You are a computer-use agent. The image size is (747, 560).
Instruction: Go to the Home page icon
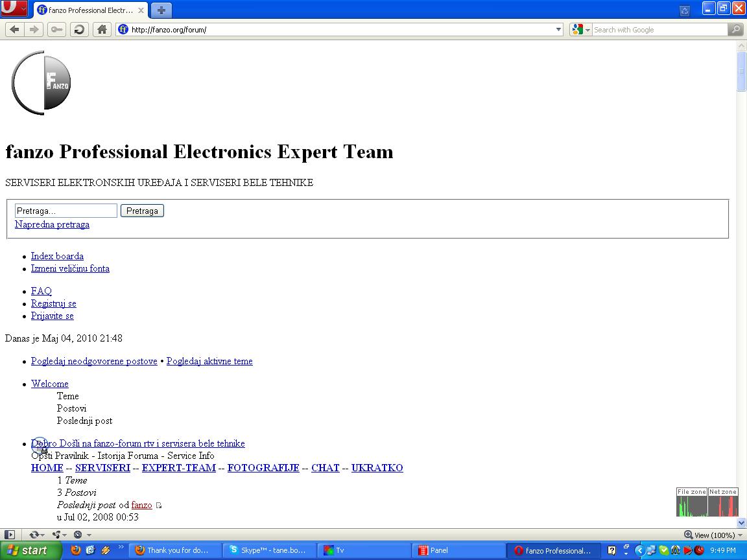(101, 29)
